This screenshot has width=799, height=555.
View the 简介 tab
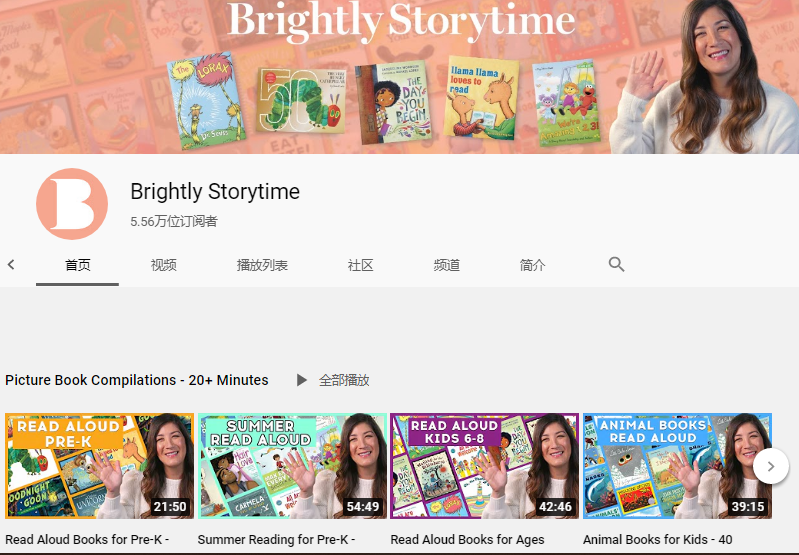point(532,265)
